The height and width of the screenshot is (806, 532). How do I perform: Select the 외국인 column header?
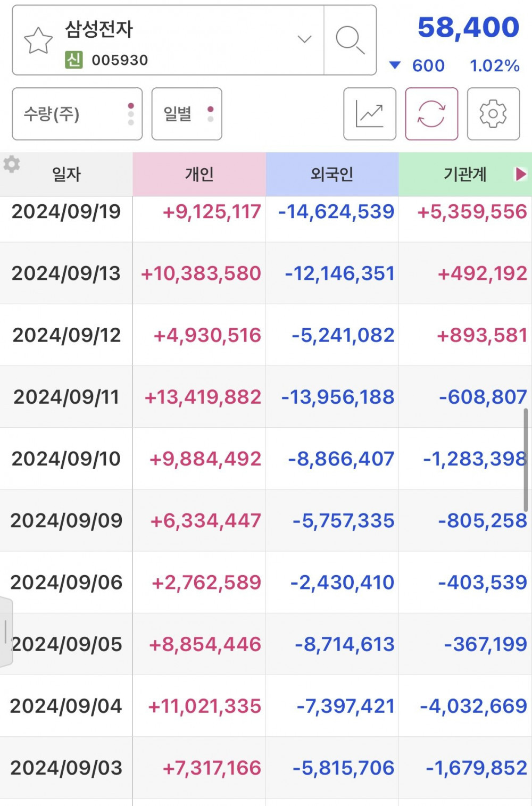(x=332, y=174)
